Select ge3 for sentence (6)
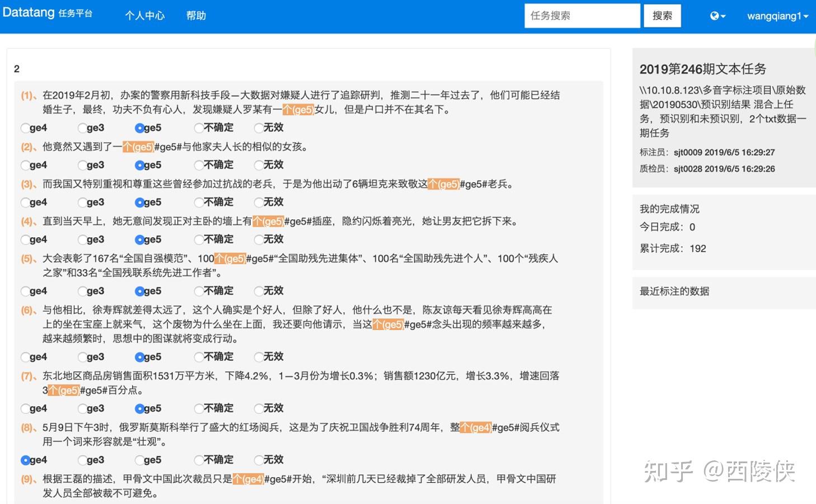 (x=82, y=357)
